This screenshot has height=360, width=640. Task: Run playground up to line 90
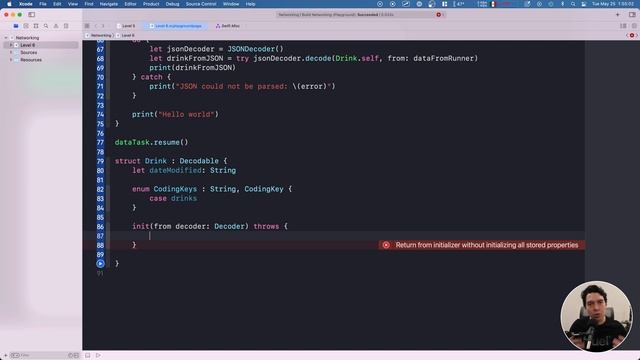point(100,264)
